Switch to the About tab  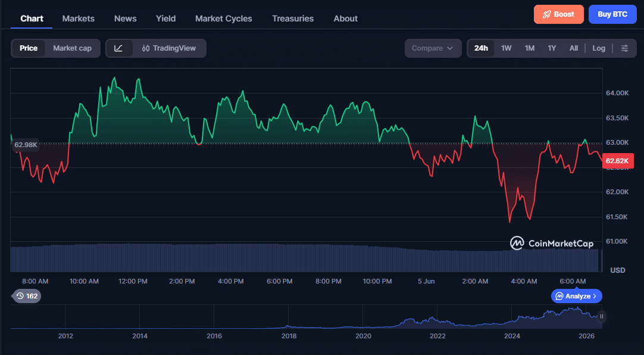click(345, 18)
